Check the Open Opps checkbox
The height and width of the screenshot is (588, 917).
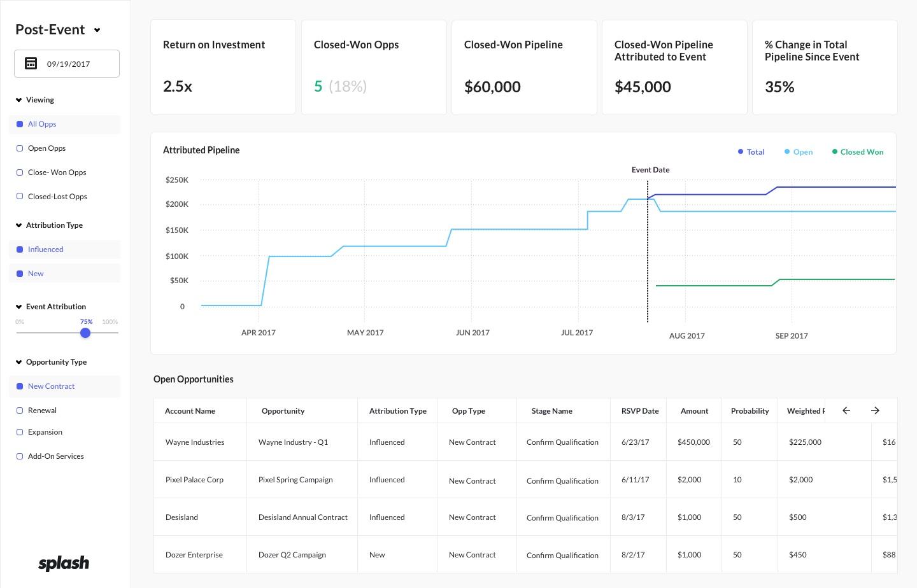pos(20,148)
